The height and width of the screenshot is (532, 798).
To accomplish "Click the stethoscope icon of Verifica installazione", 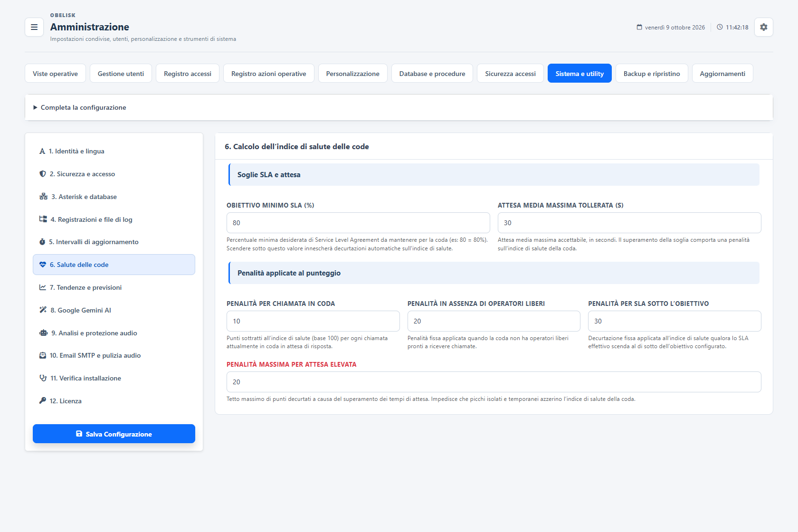I will 43,378.
